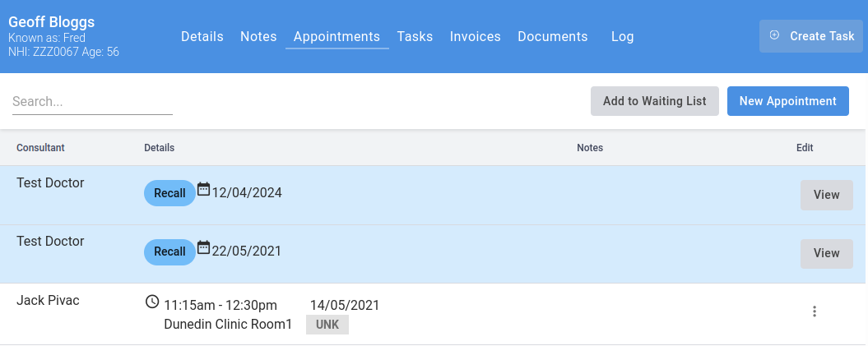Click calendar icon beside 22/05/2021
The height and width of the screenshot is (346, 868).
(203, 248)
